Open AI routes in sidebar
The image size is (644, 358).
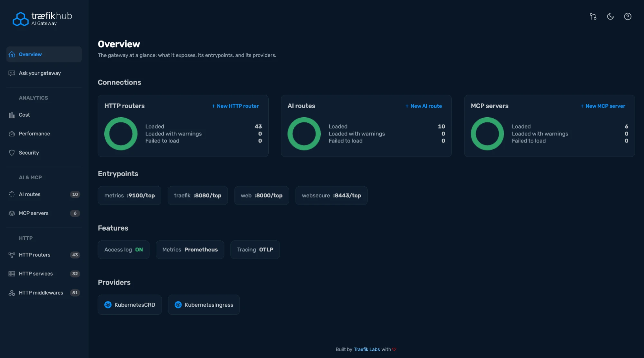pyautogui.click(x=44, y=194)
